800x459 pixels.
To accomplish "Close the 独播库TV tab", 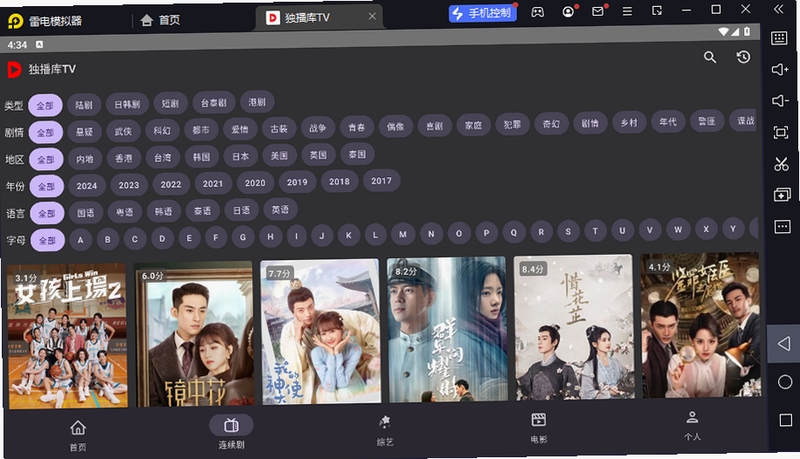I will pos(372,16).
